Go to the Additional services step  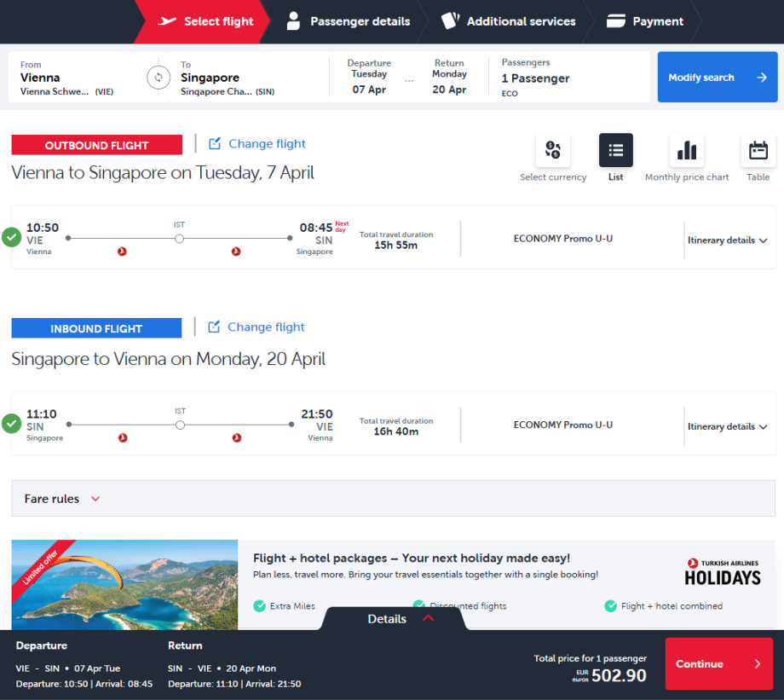(x=508, y=21)
